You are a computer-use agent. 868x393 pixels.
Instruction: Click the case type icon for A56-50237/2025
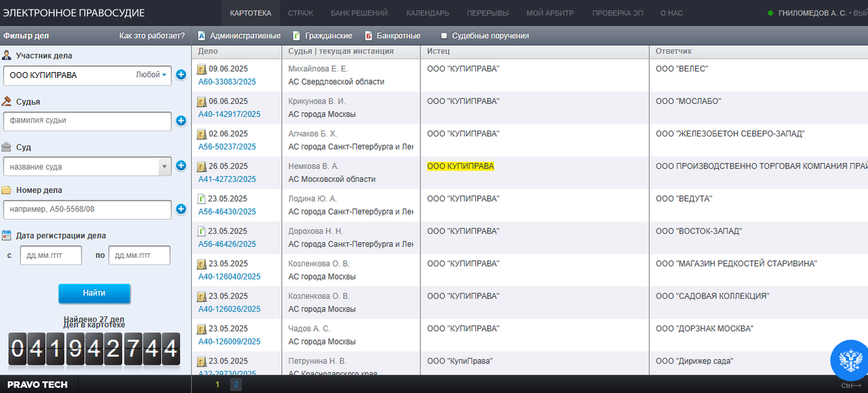202,134
